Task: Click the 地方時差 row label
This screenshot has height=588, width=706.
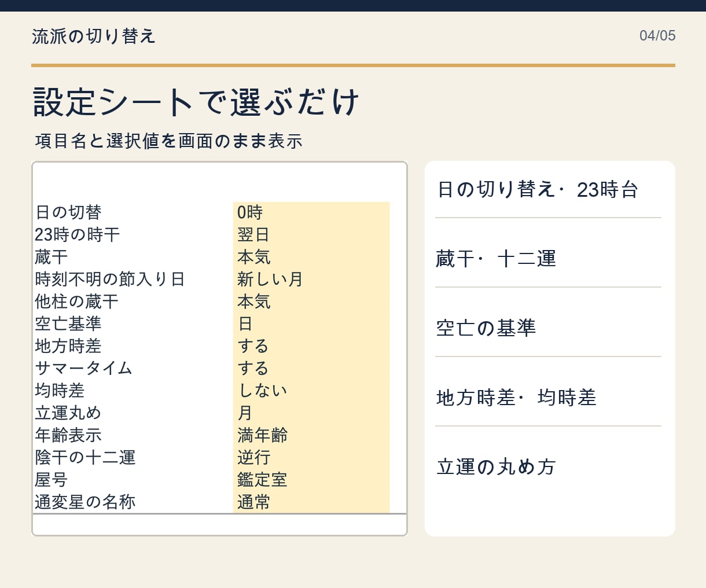Action: pyautogui.click(x=68, y=346)
